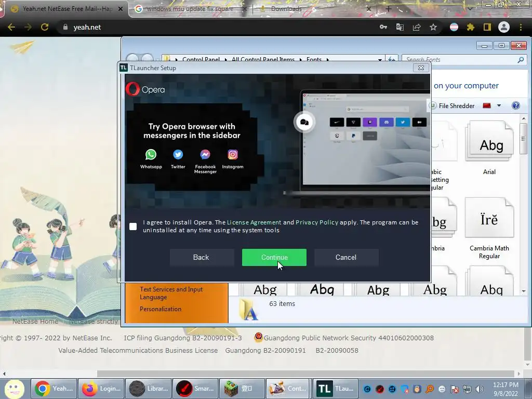
Task: Open the Chrome extensions puzzle icon
Action: (471, 27)
